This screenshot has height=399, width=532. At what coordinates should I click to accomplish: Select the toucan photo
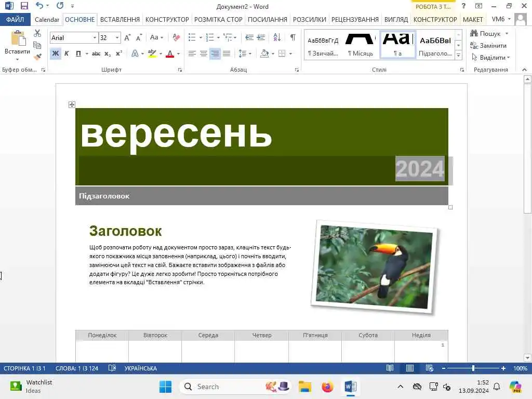pyautogui.click(x=375, y=267)
